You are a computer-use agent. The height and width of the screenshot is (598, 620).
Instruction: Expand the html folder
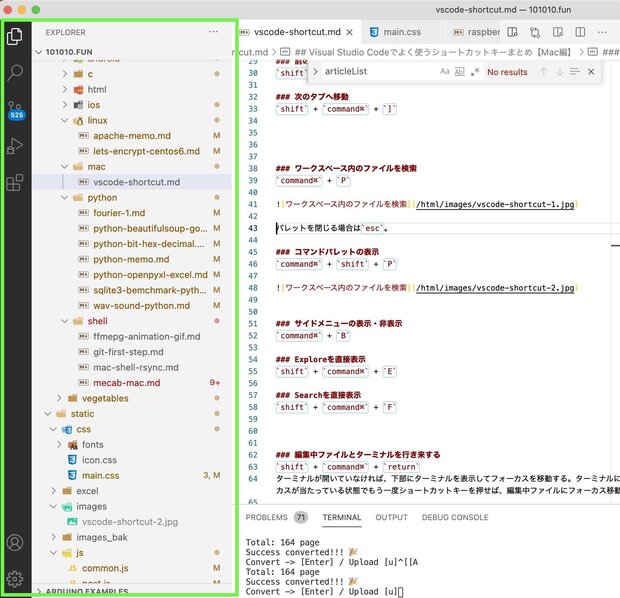pos(65,89)
